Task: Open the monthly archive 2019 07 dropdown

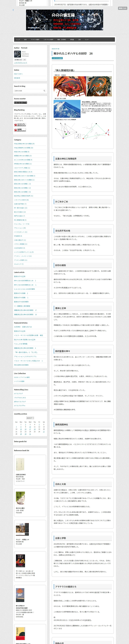Action: (x=30, y=418)
